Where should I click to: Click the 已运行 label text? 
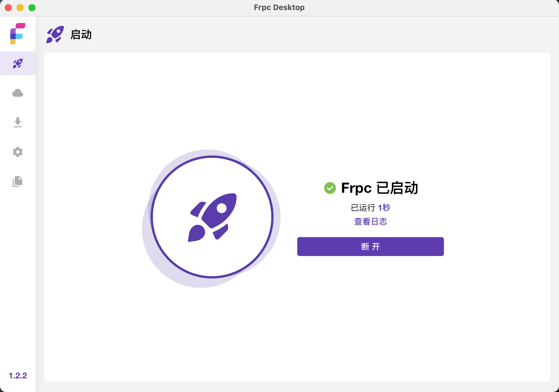tap(363, 208)
